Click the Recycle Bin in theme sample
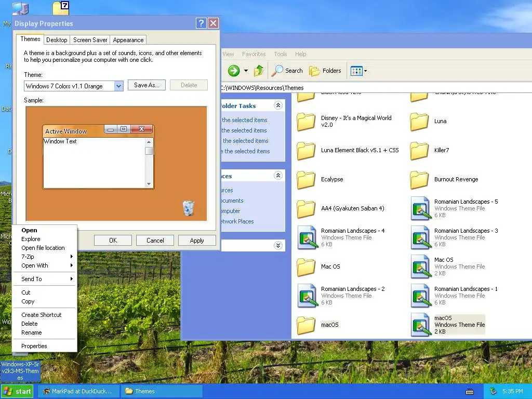The width and height of the screenshot is (532, 399). tap(189, 208)
